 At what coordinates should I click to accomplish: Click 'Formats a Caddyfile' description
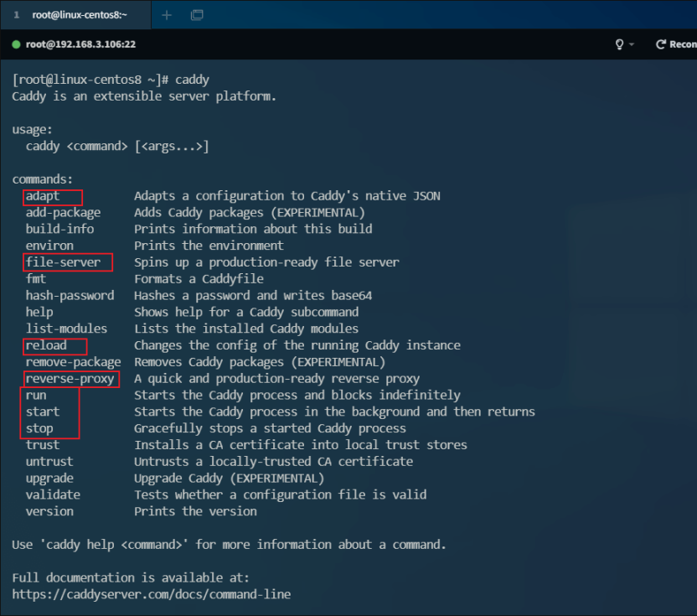pos(199,279)
